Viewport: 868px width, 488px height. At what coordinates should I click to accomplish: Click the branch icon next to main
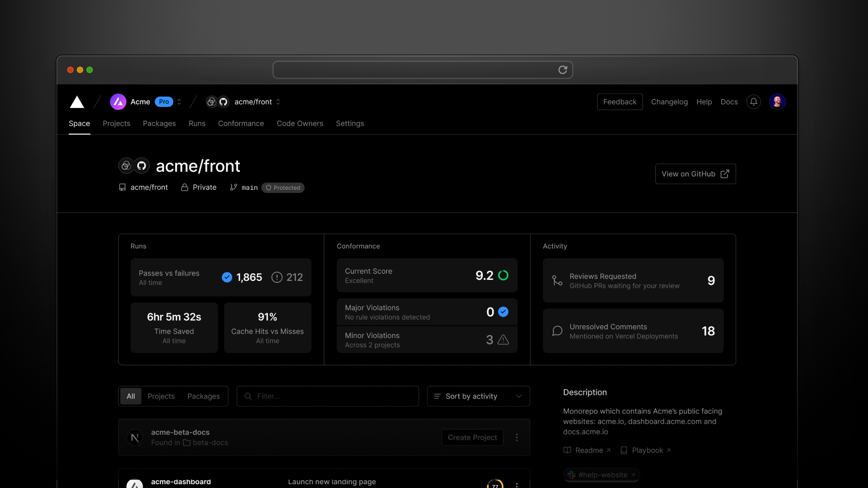click(x=233, y=187)
